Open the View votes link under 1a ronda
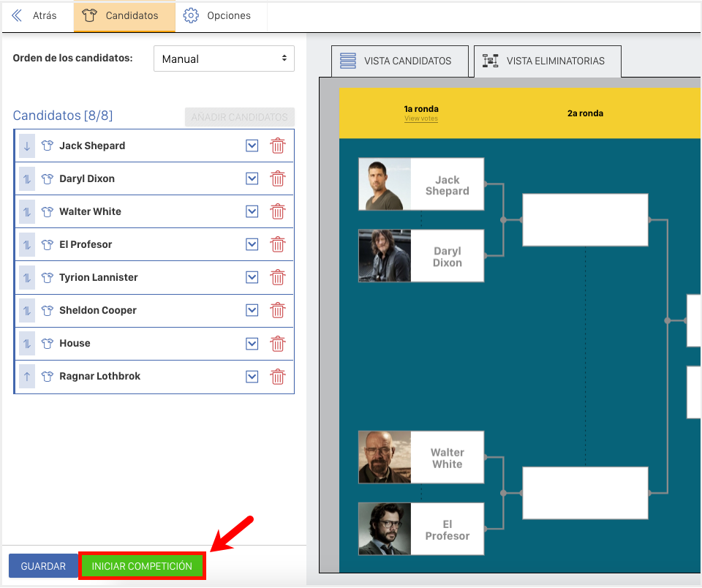The height and width of the screenshot is (588, 702). [421, 118]
